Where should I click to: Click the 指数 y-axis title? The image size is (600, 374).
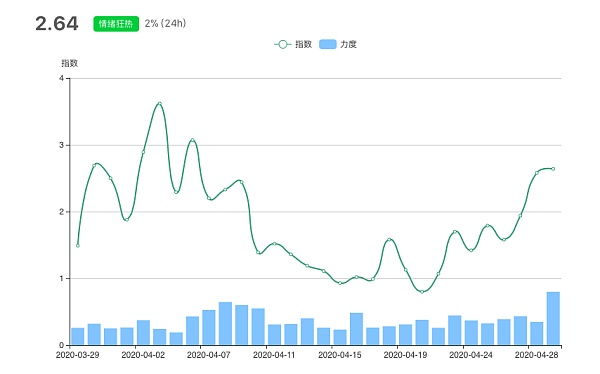(70, 63)
